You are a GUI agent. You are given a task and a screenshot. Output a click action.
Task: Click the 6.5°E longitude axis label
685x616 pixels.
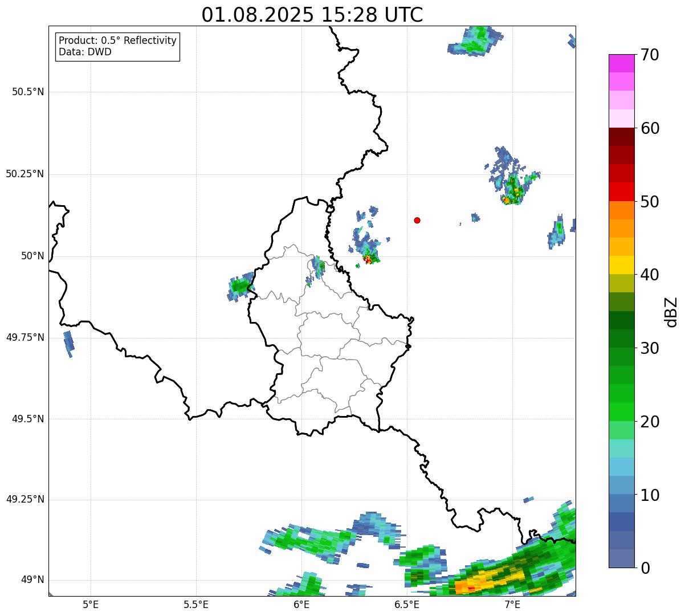(407, 604)
